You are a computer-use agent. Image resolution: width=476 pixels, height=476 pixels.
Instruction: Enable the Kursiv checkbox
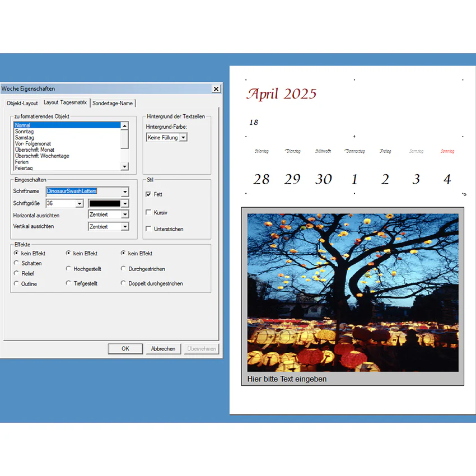[x=148, y=212]
